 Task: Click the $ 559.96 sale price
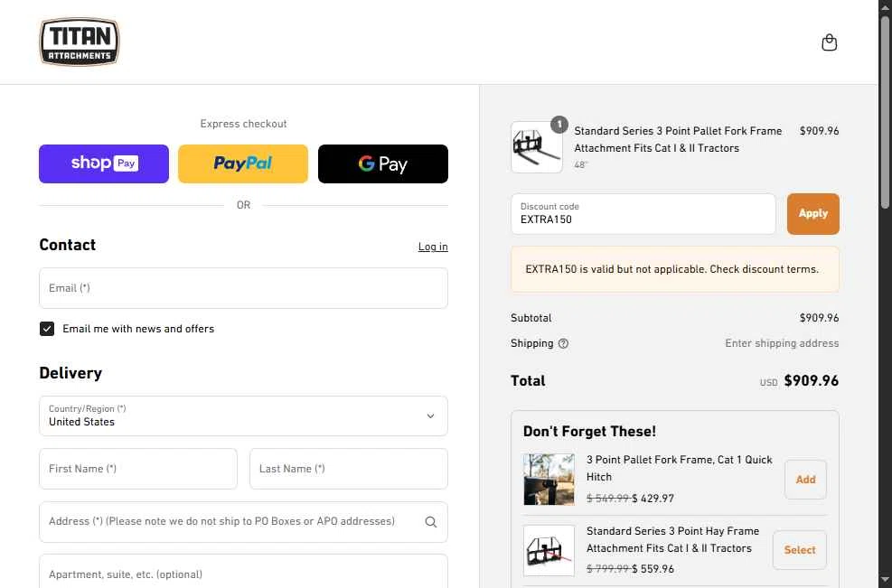(x=653, y=569)
